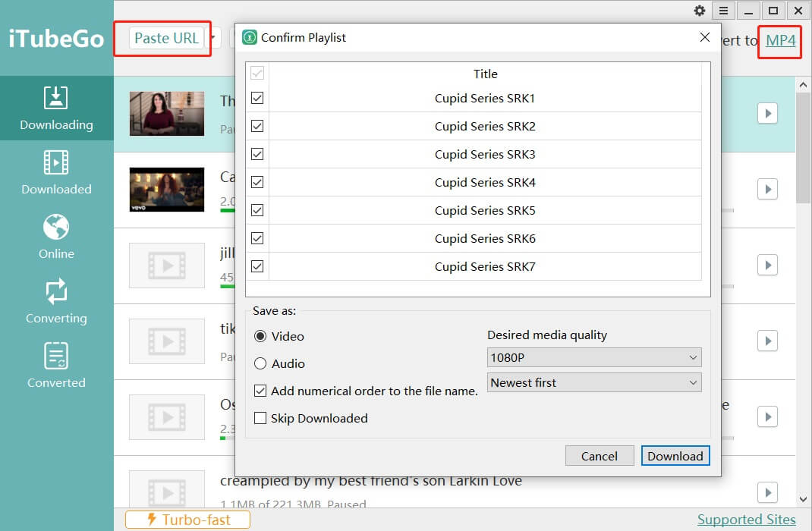Select the placeholder thumbnail of jill row
The height and width of the screenshot is (531, 812).
[x=167, y=265]
